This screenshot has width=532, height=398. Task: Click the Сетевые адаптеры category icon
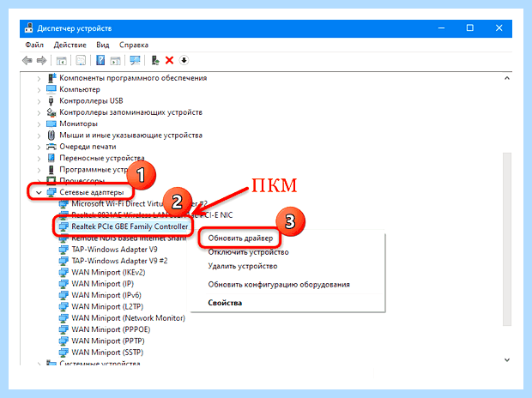(x=51, y=192)
